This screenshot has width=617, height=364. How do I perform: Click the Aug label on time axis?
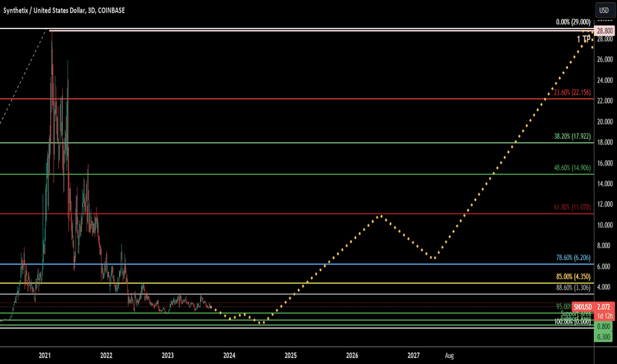(450, 356)
